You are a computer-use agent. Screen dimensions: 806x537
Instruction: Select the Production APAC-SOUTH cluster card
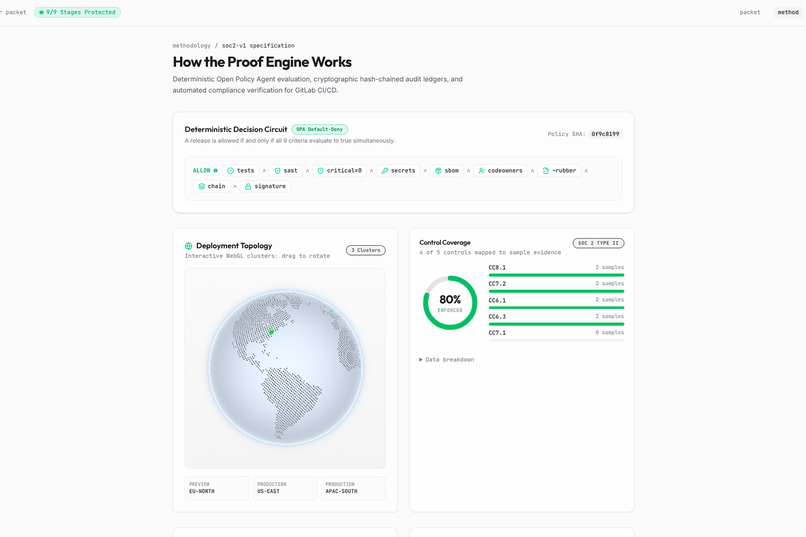353,488
